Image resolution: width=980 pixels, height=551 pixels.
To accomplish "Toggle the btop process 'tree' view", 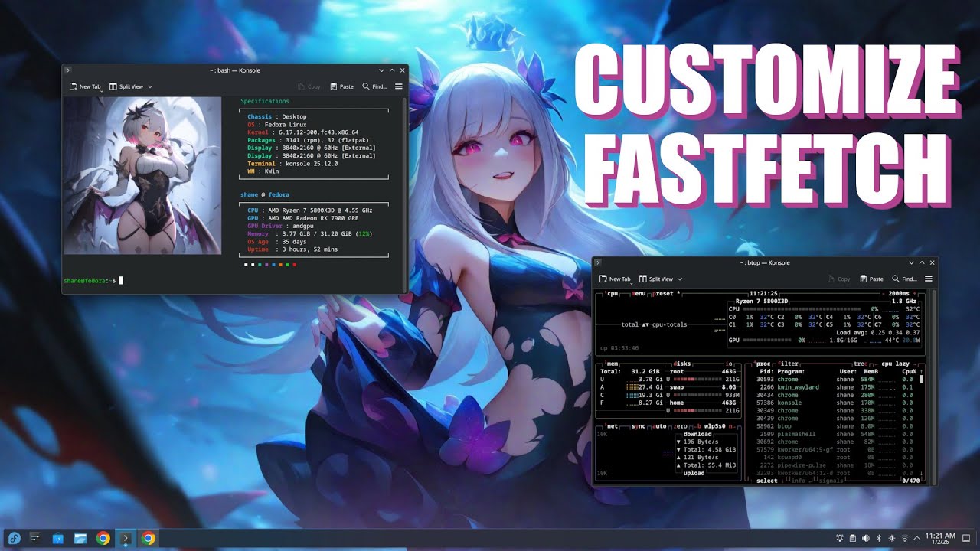I will [862, 364].
